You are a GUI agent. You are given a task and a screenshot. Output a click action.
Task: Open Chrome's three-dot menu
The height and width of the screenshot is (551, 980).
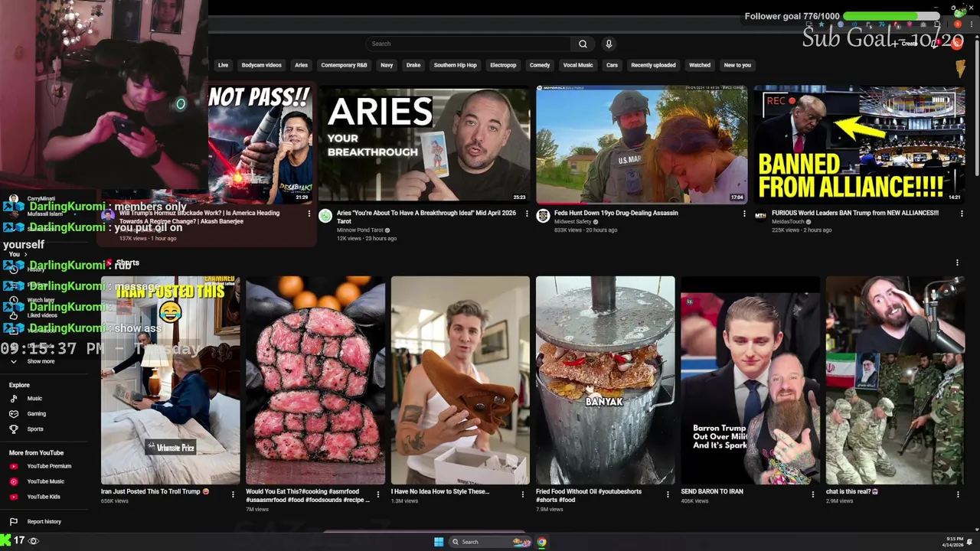(x=973, y=24)
